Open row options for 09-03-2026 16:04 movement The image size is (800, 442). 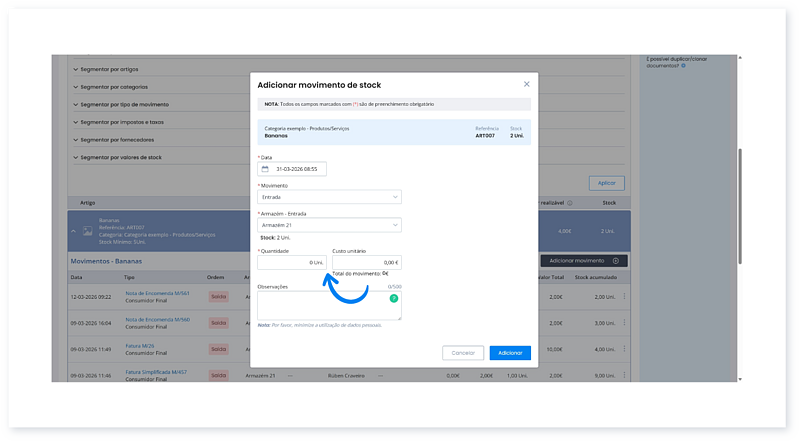pyautogui.click(x=624, y=323)
